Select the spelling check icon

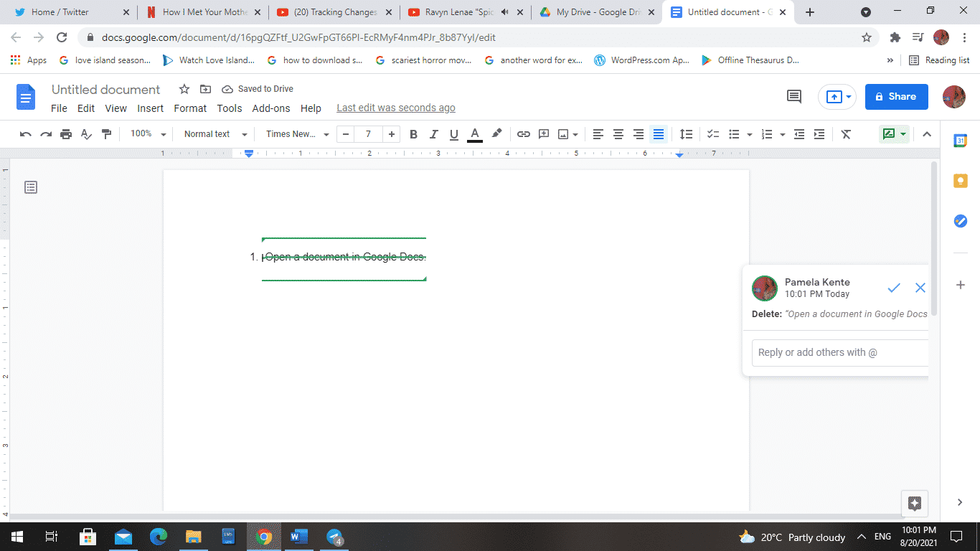tap(85, 134)
